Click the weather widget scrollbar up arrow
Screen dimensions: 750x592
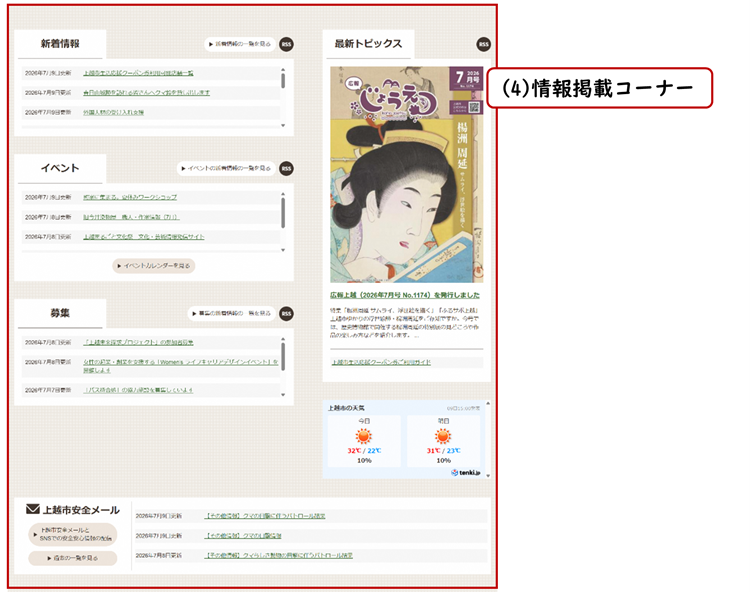coord(488,404)
